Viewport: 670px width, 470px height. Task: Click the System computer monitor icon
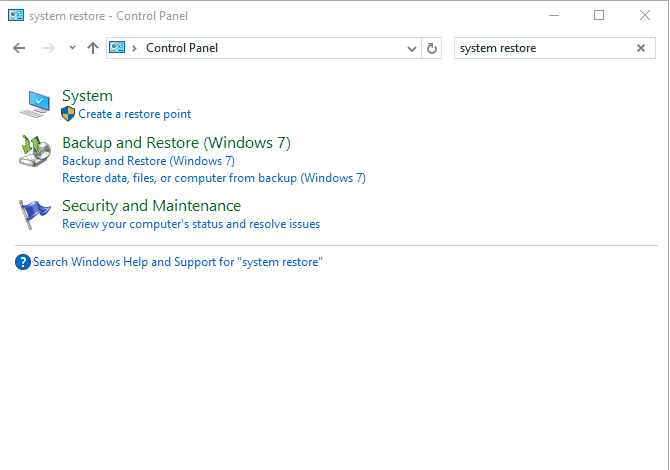coord(36,103)
